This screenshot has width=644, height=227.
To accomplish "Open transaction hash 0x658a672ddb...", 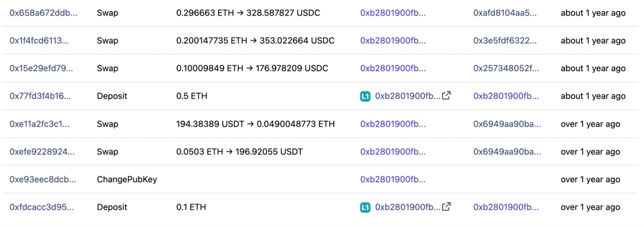I will coord(43,13).
